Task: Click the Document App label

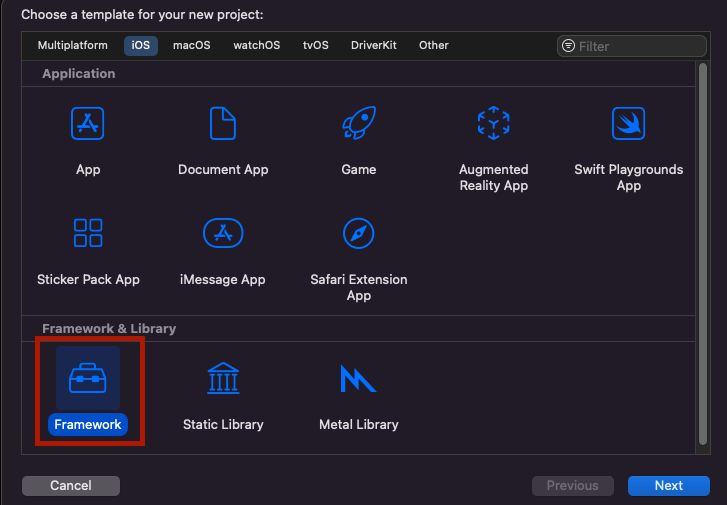Action: (x=223, y=169)
